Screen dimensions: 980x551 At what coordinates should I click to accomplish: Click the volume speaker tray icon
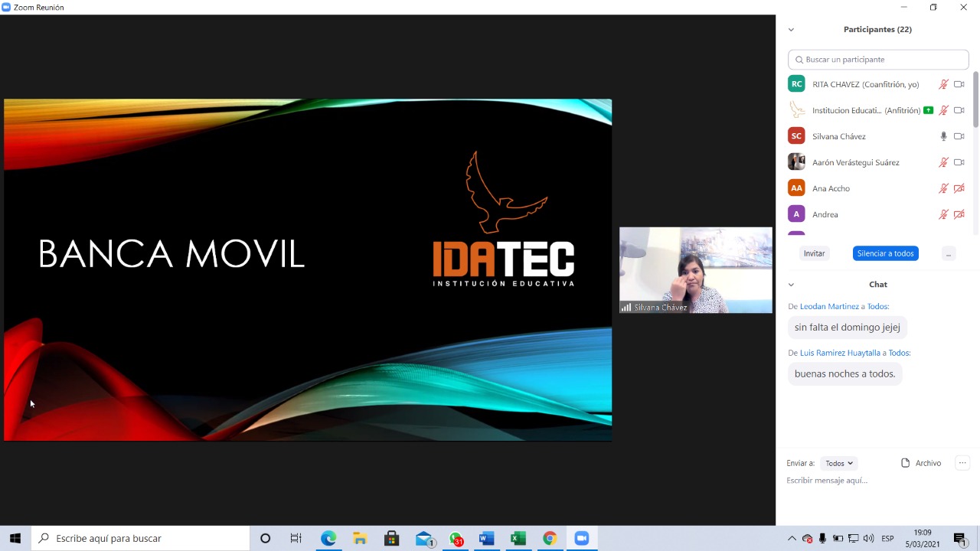[x=868, y=539]
